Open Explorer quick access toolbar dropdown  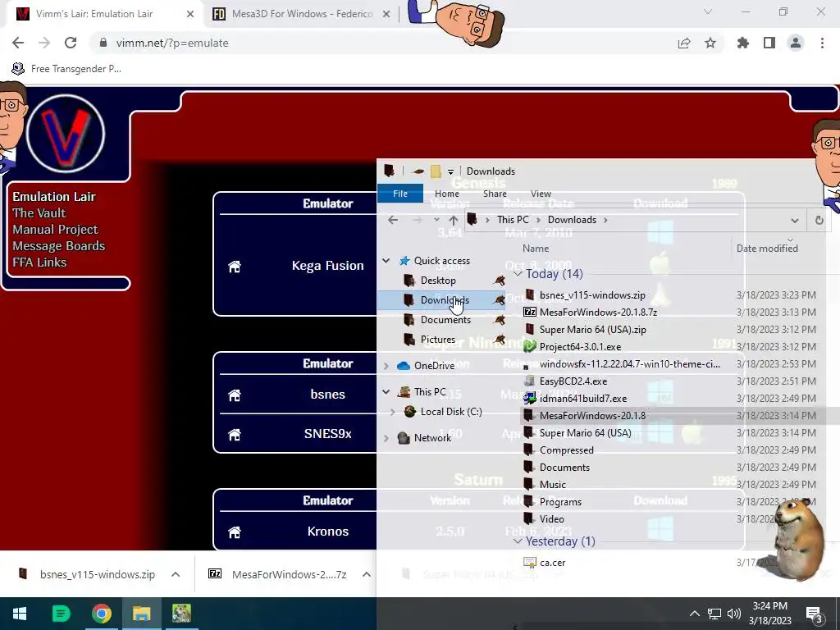pyautogui.click(x=450, y=171)
